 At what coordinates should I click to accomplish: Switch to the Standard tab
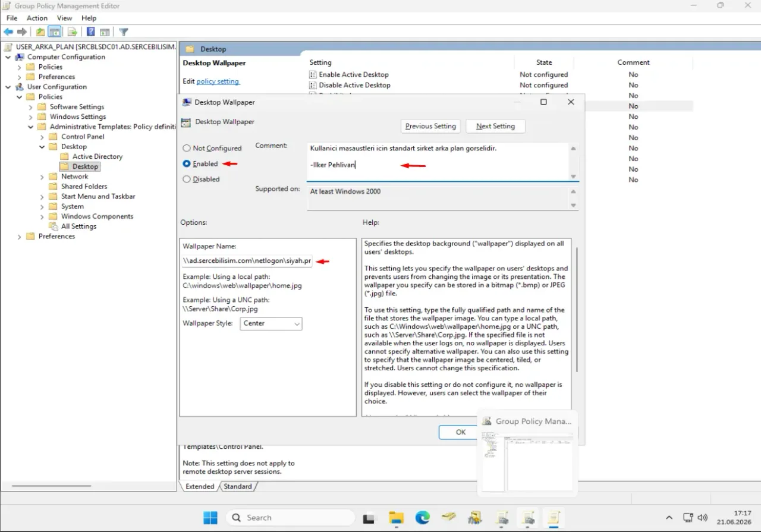click(238, 486)
